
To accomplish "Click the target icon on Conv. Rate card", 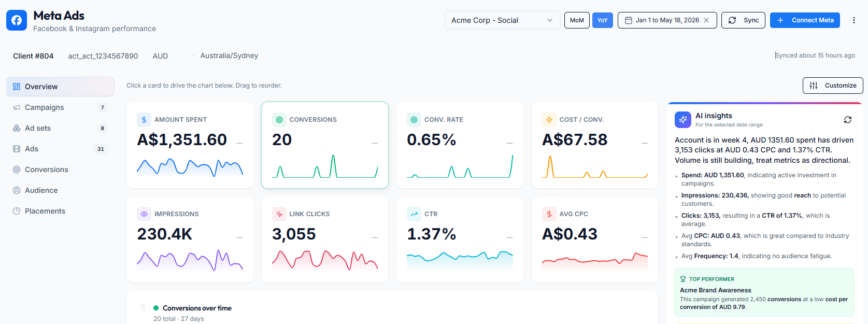I will 414,120.
